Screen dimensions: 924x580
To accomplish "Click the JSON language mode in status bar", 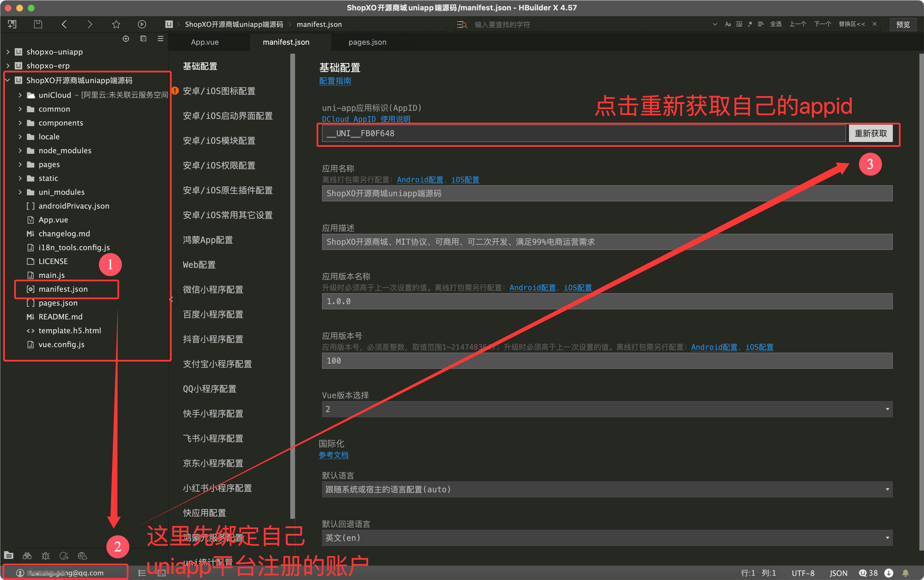I will pyautogui.click(x=839, y=573).
